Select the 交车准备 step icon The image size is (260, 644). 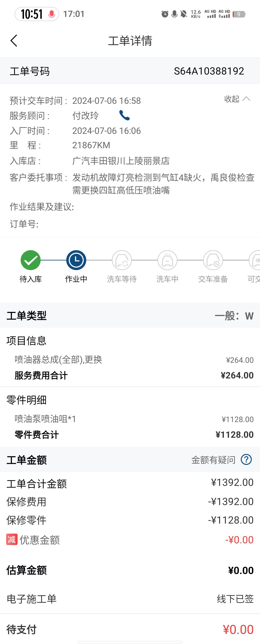pos(213,260)
